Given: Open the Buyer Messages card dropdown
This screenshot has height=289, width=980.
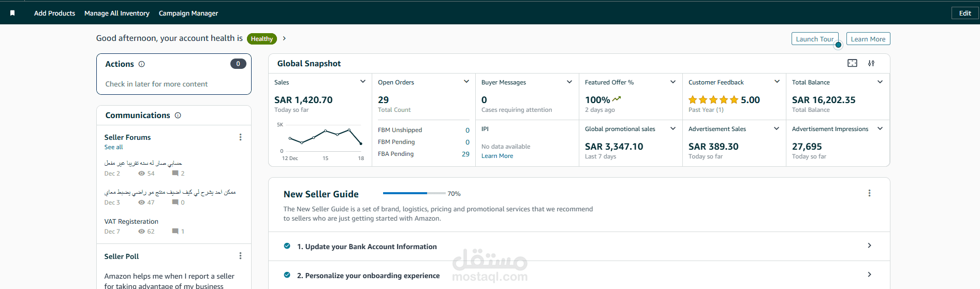Looking at the screenshot, I should [x=569, y=82].
